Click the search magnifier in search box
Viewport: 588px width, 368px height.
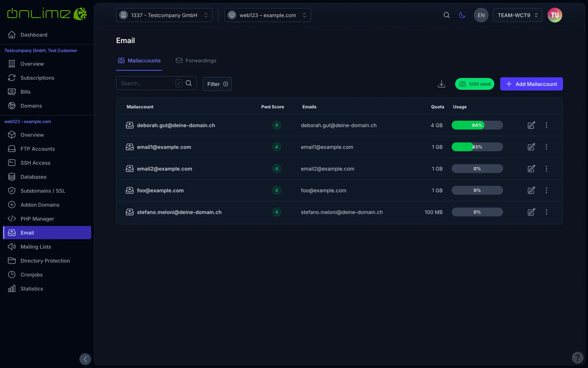pyautogui.click(x=189, y=83)
